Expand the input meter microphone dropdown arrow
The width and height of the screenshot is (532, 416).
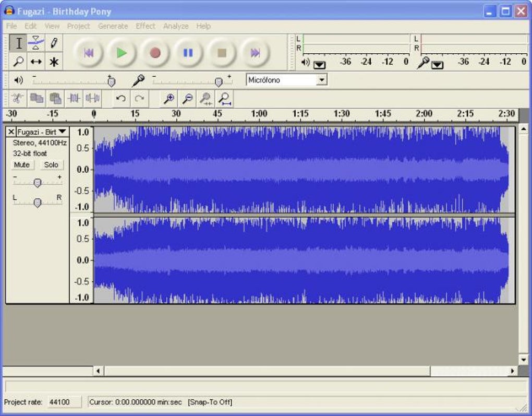click(x=437, y=65)
